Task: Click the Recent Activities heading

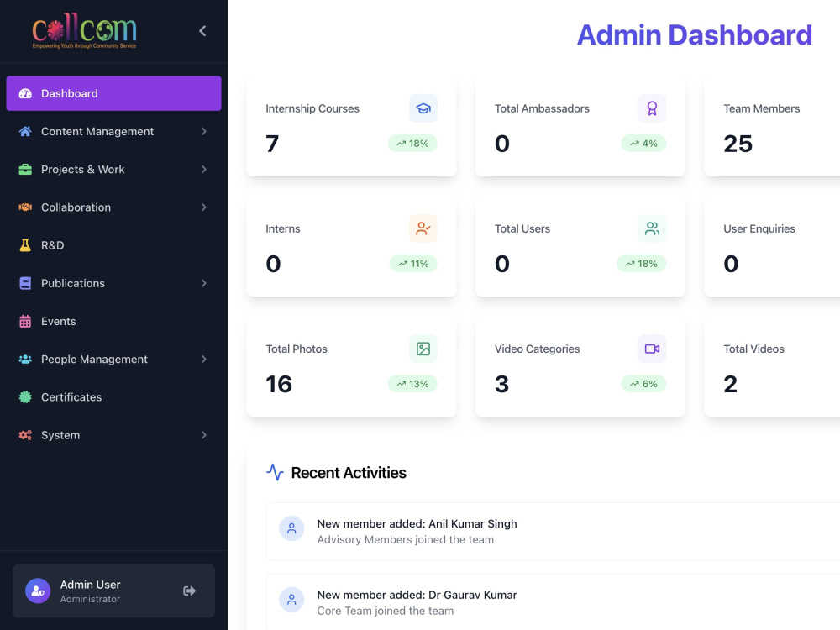Action: pos(349,472)
